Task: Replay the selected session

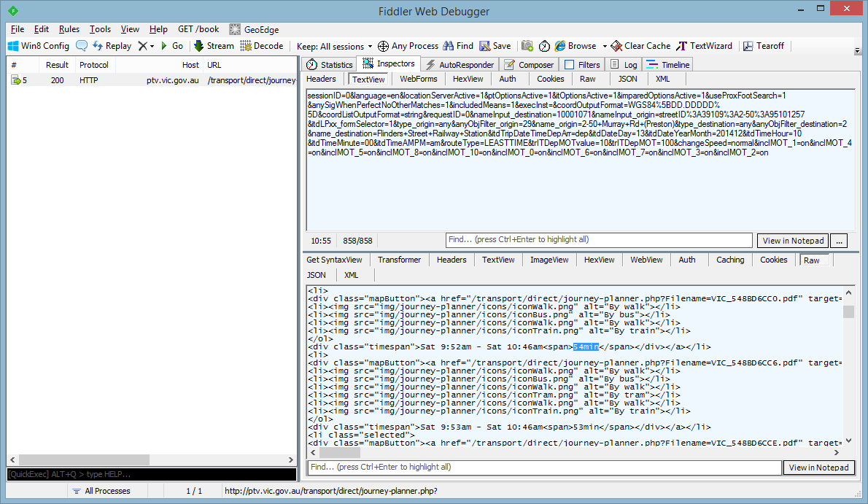Action: (x=112, y=46)
